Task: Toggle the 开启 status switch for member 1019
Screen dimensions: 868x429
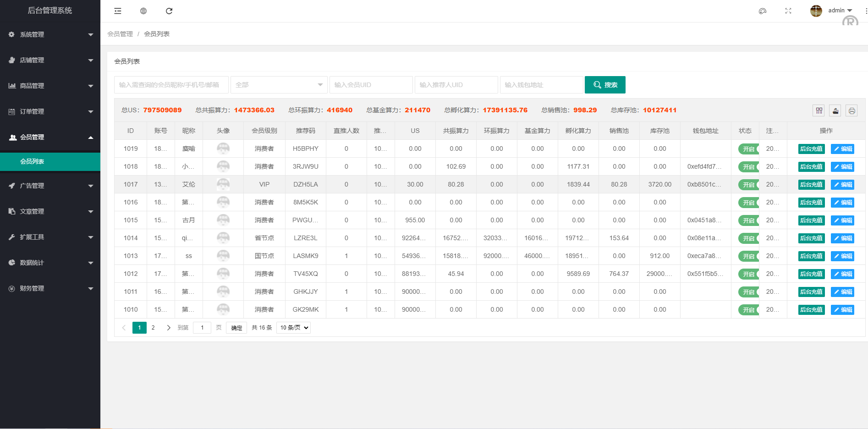Action: point(748,148)
